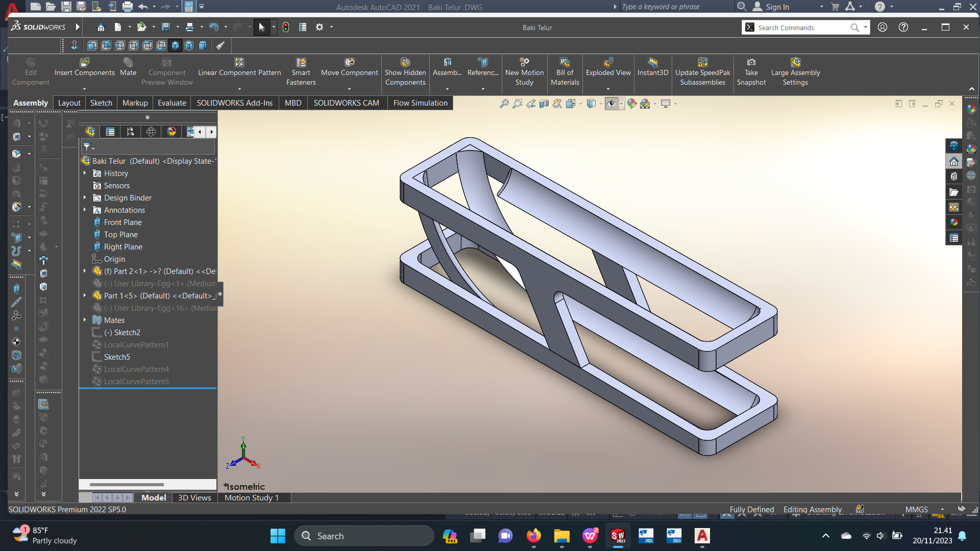This screenshot has height=551, width=980.
Task: Open the 3DEXPERIENCE task pane icon
Action: pyautogui.click(x=953, y=146)
